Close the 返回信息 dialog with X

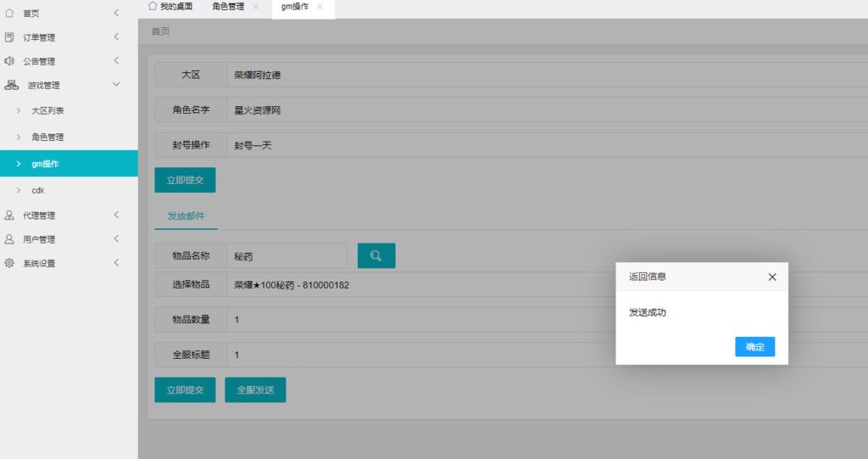click(771, 277)
